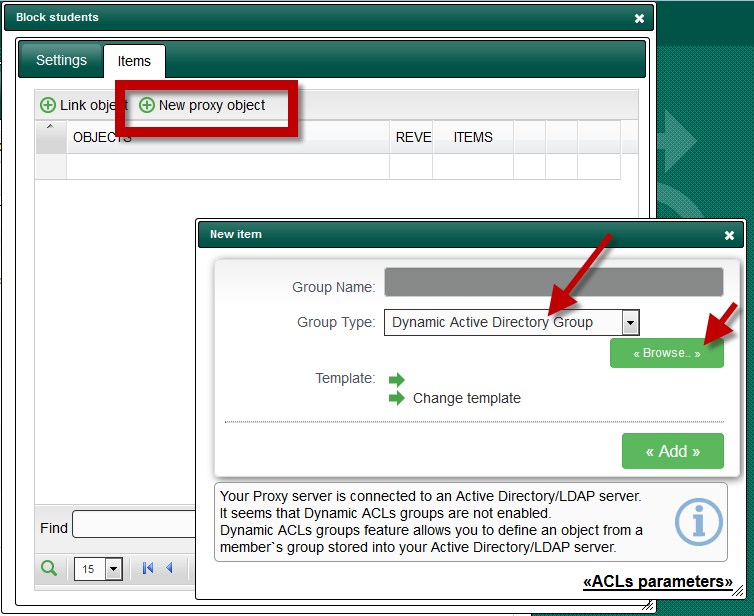This screenshot has height=616, width=754.
Task: Click the magnifier search icon
Action: (49, 568)
